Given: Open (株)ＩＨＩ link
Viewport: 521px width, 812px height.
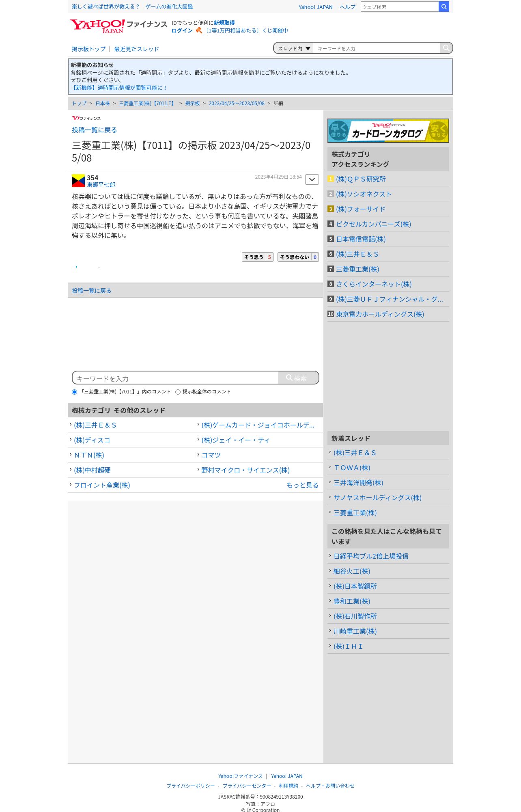Looking at the screenshot, I should coord(348,646).
